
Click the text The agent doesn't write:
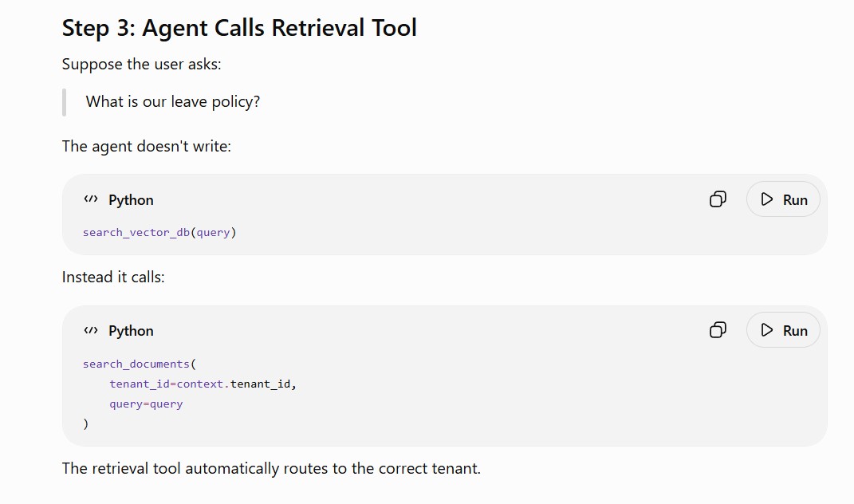(x=147, y=147)
